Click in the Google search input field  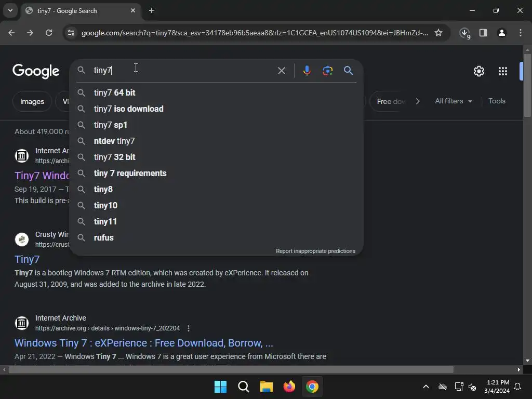coord(183,70)
